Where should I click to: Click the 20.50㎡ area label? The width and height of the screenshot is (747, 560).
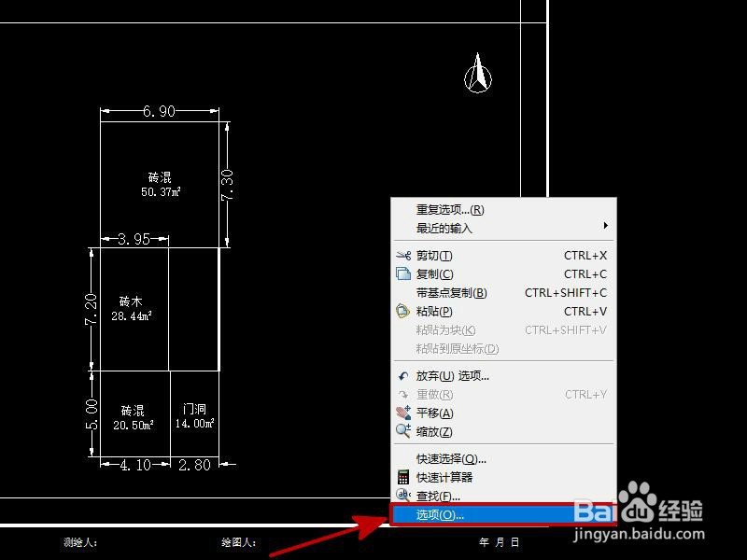tap(134, 425)
